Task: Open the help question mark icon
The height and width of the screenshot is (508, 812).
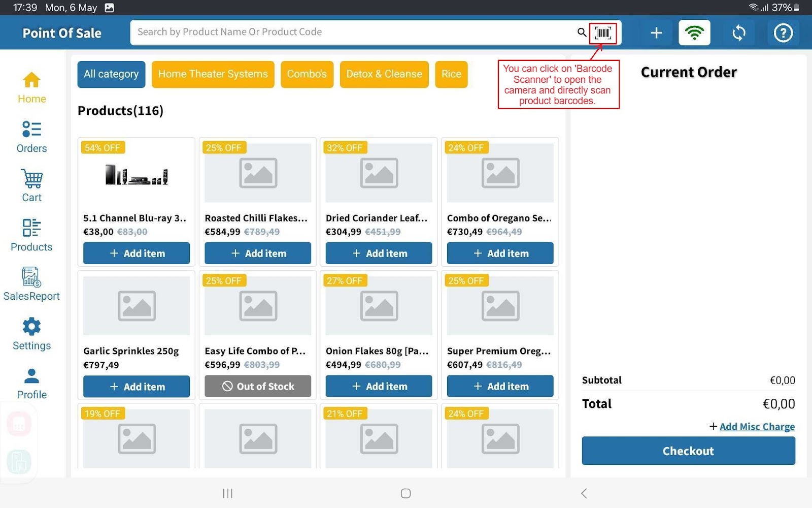Action: tap(783, 33)
